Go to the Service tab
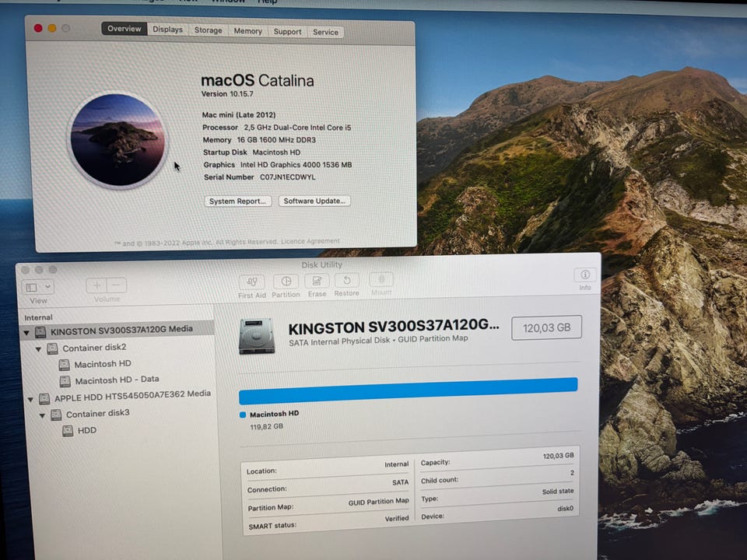 325,32
